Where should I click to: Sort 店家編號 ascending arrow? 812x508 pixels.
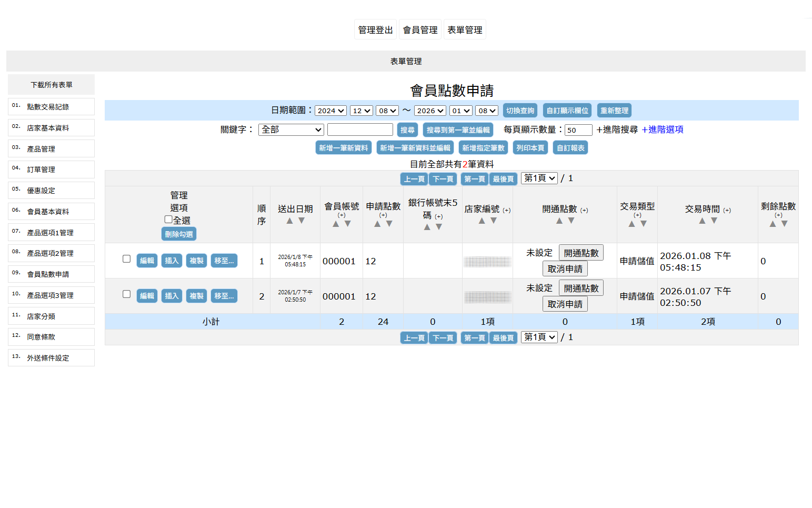[482, 221]
